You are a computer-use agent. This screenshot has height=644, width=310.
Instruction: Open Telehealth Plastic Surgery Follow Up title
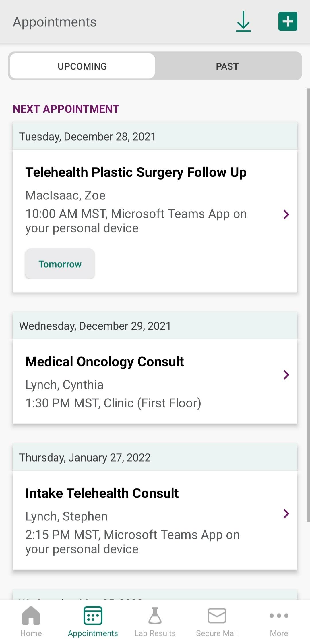coord(136,172)
